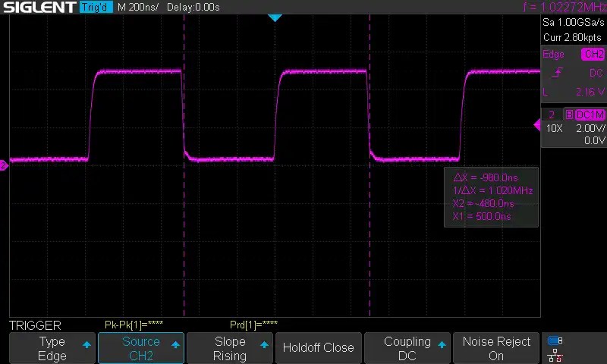Screen dimensions: 607x364
Task: Click the DC1M coupling badge
Action: tap(590, 115)
